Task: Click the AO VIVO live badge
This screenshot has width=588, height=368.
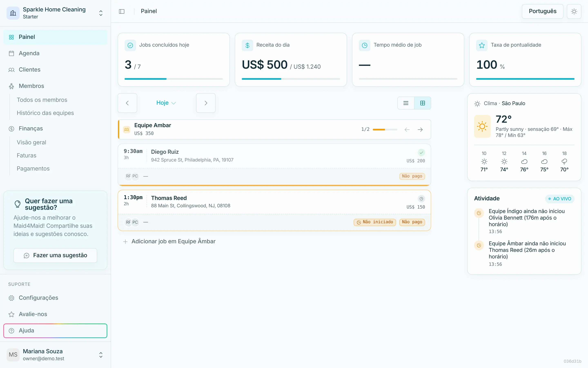Action: click(x=560, y=199)
